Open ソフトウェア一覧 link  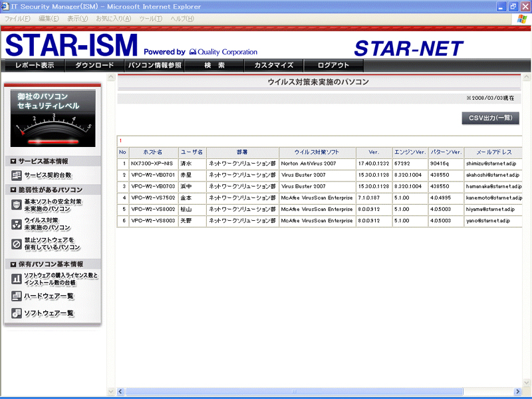(x=49, y=313)
